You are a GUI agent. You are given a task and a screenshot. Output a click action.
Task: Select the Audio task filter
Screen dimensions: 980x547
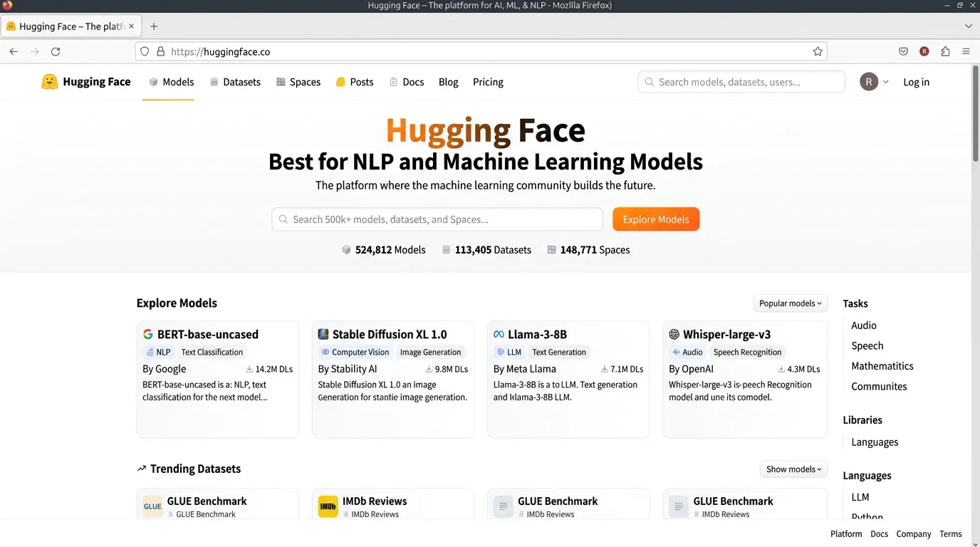tap(864, 325)
